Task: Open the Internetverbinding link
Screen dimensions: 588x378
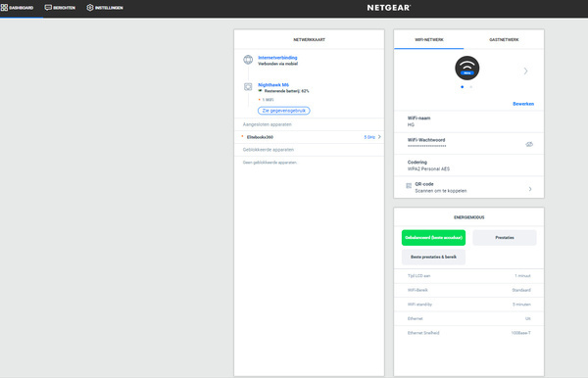Action: coord(277,58)
